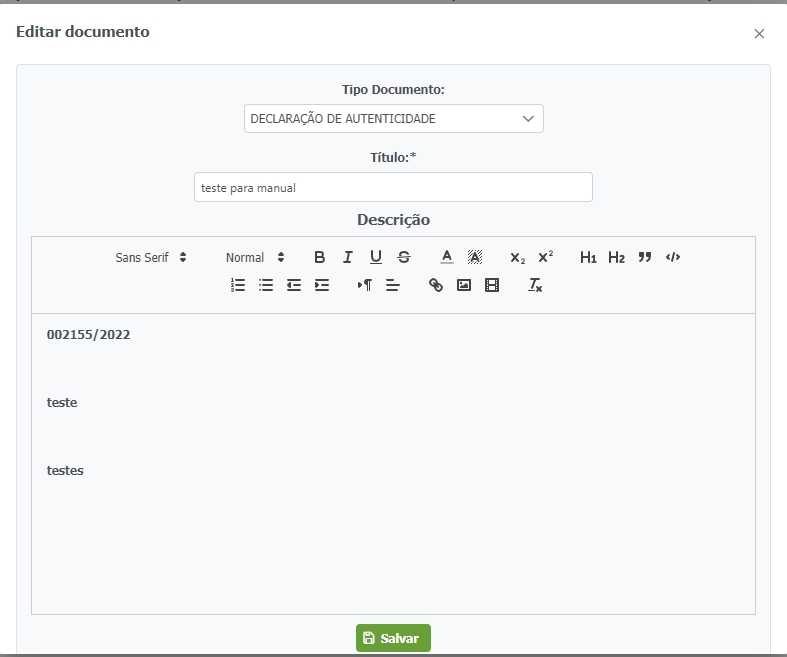Insert a code block
This screenshot has height=657, width=787.
[673, 257]
